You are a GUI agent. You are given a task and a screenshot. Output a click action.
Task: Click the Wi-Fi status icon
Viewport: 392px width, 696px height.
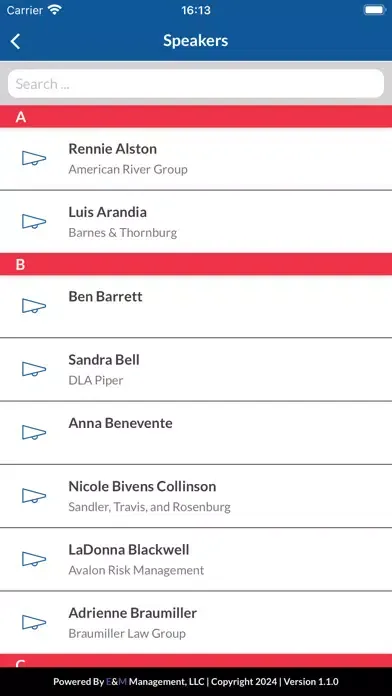pyautogui.click(x=55, y=10)
